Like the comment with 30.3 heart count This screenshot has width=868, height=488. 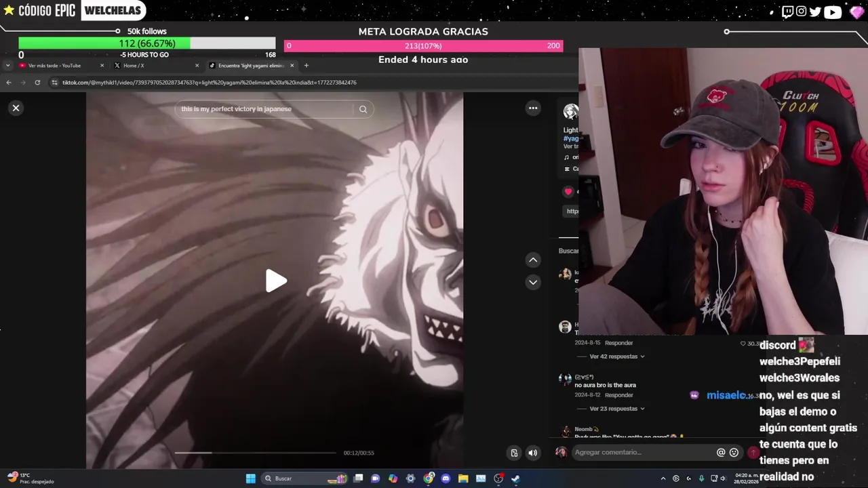743,344
